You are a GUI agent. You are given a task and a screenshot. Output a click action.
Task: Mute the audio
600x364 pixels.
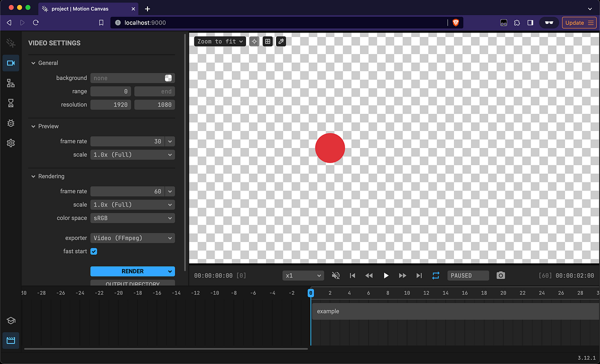pos(335,275)
